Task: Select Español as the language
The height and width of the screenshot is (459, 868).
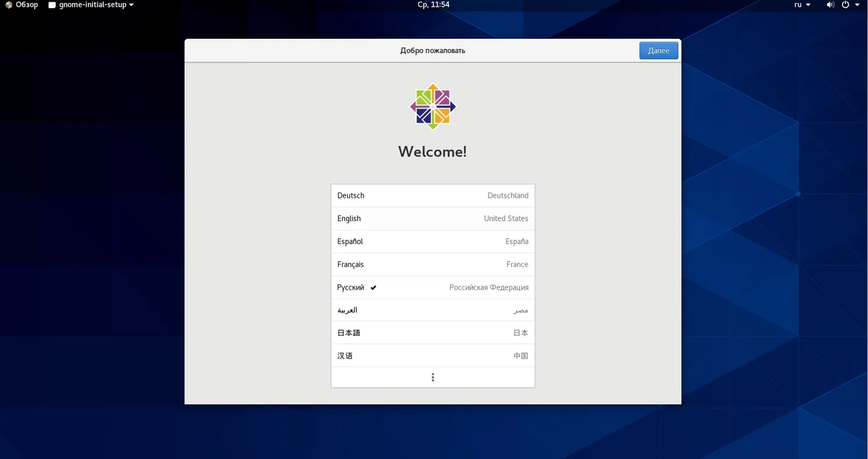Action: pyautogui.click(x=433, y=242)
